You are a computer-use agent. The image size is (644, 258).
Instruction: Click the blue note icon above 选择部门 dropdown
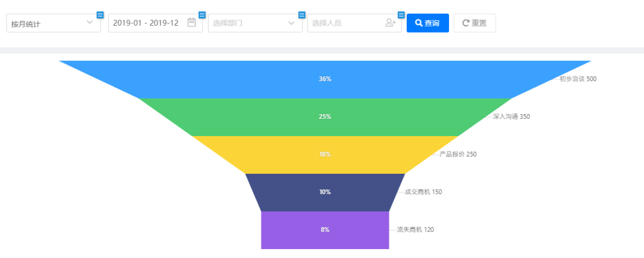coord(302,15)
